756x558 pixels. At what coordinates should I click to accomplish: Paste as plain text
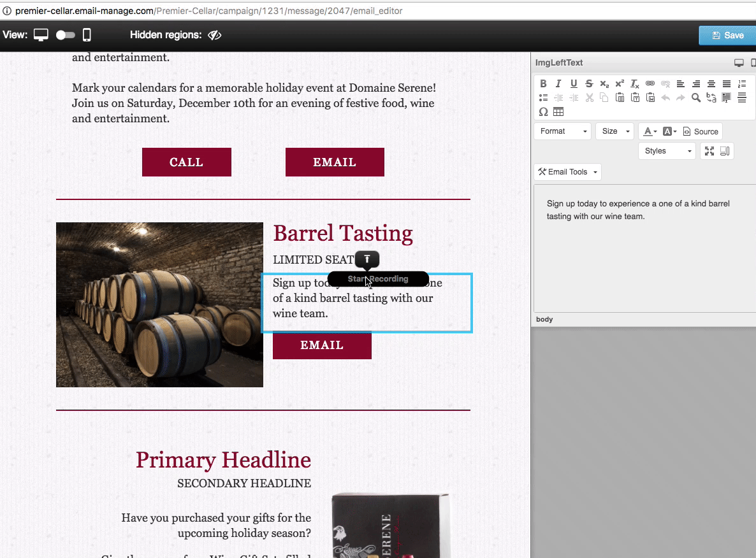click(x=635, y=98)
